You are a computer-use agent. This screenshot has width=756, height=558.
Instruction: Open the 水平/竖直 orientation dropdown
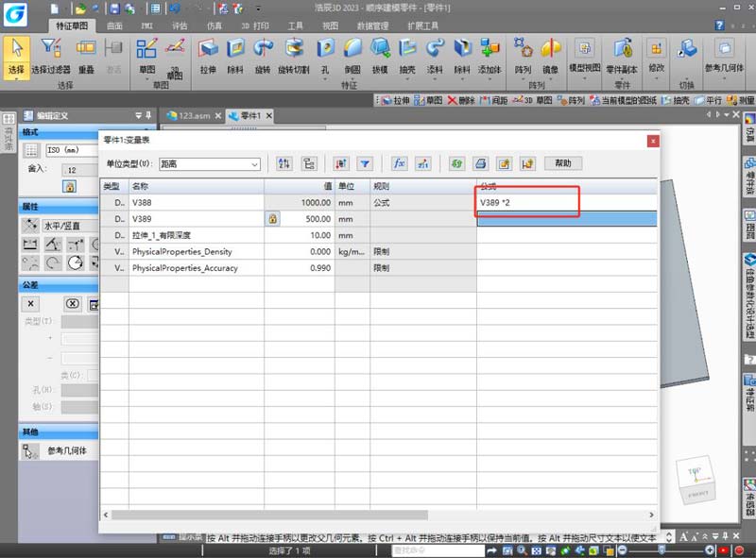tap(66, 226)
